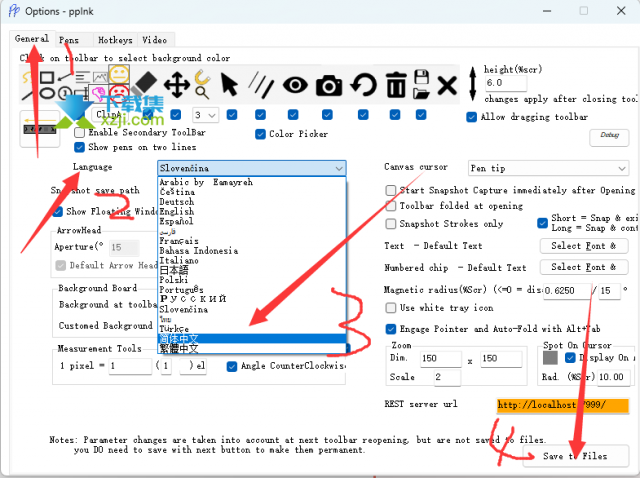Uncheck the checkbox under the eye icon
640x478 pixels.
[x=293, y=115]
